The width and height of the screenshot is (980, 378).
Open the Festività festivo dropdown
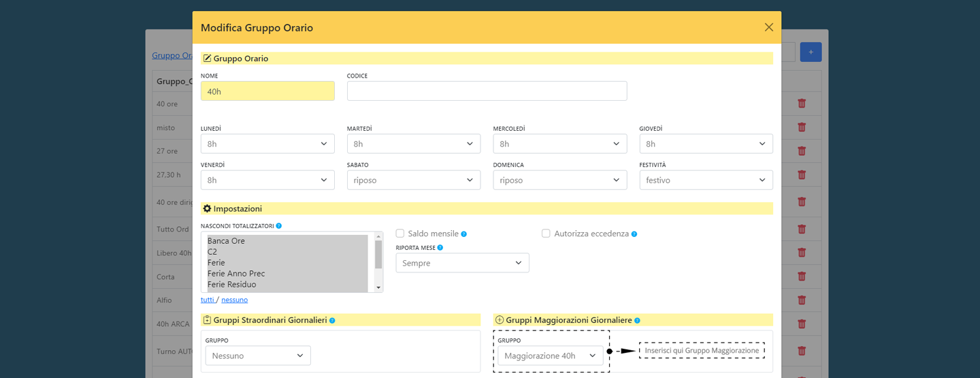706,180
